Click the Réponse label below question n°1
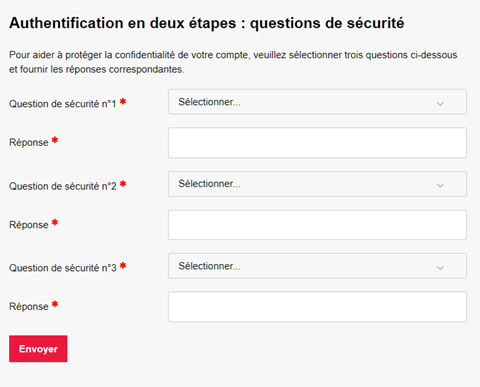Screen dimensions: 480x387 tap(29, 143)
